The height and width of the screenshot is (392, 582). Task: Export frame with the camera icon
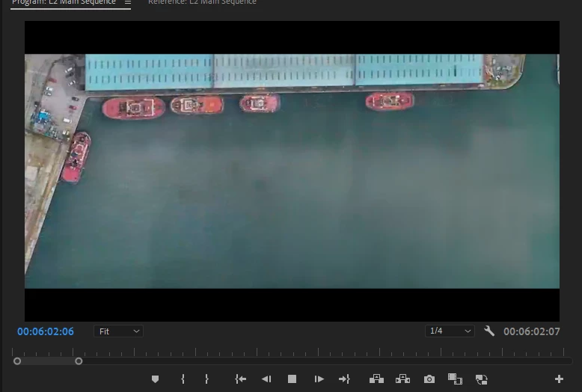429,379
